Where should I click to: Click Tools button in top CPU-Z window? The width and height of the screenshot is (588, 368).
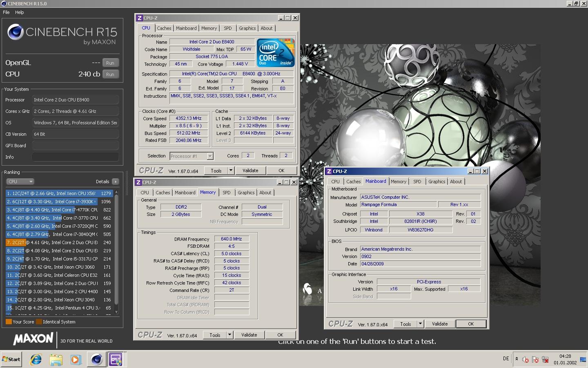tap(216, 171)
